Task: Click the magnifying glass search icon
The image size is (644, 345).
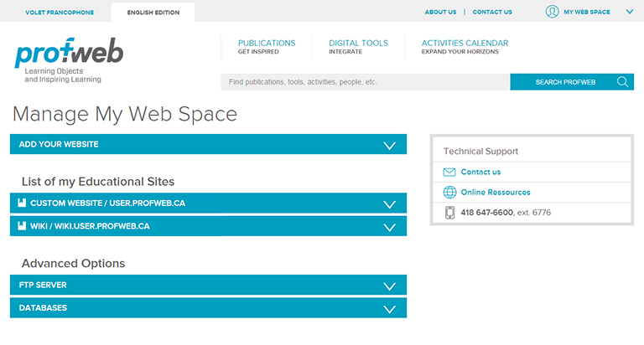Action: pyautogui.click(x=623, y=81)
